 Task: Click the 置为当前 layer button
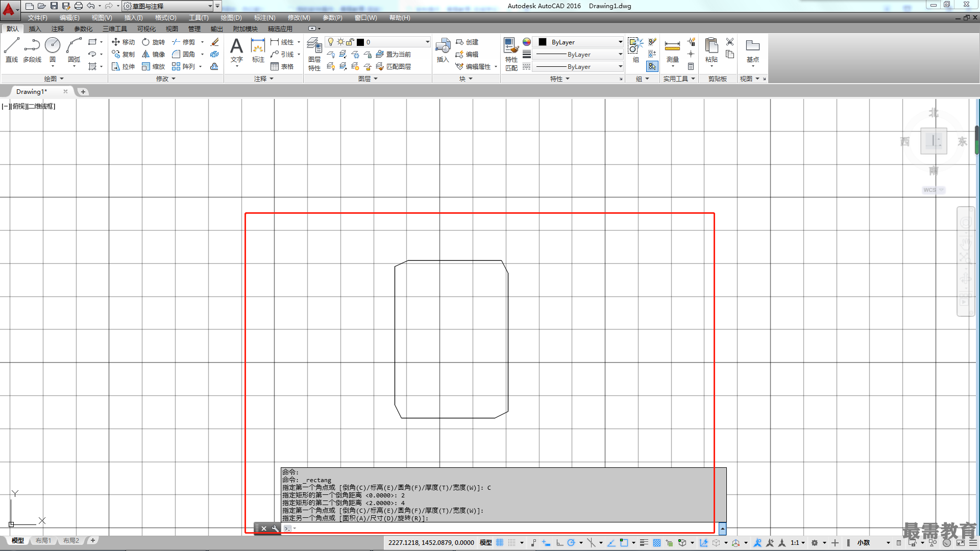point(393,54)
